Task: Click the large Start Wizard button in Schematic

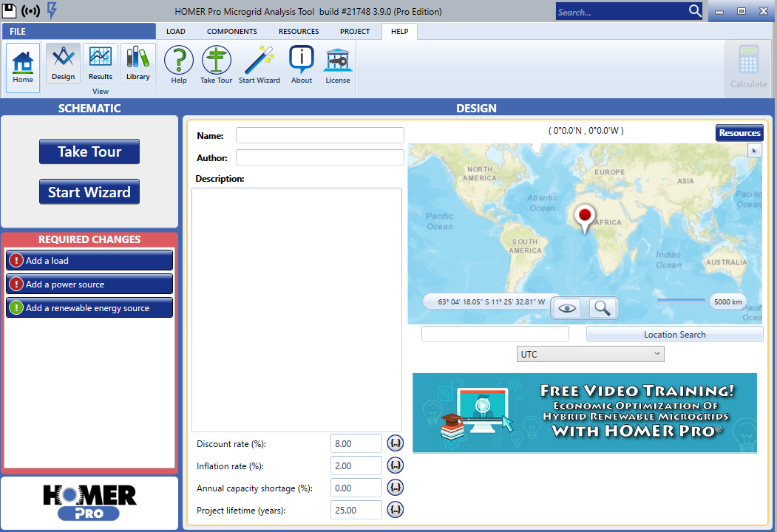Action: (89, 191)
